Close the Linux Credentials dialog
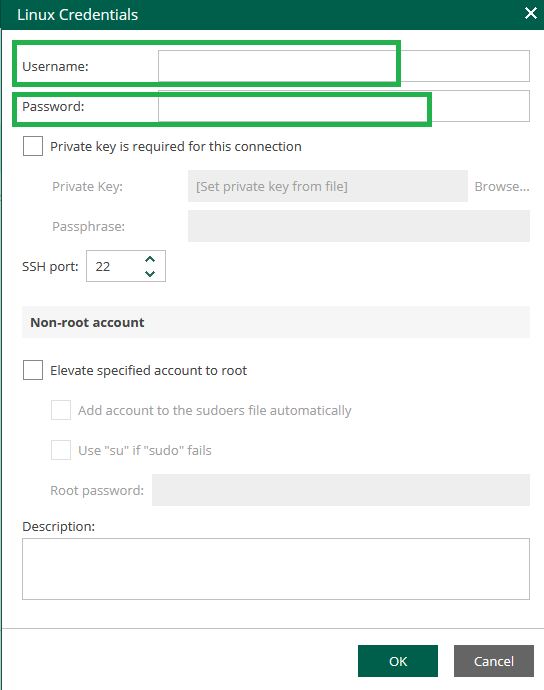Screen dimensions: 544x690 531,14
